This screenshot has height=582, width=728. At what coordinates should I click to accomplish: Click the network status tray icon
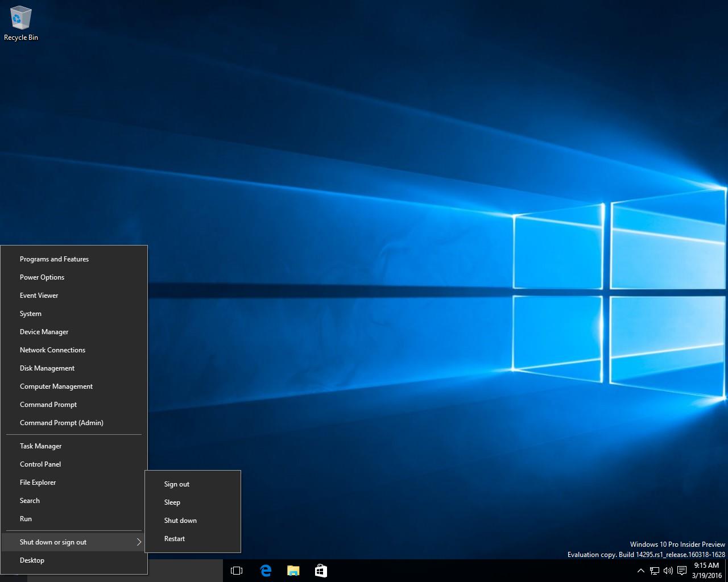coord(655,571)
